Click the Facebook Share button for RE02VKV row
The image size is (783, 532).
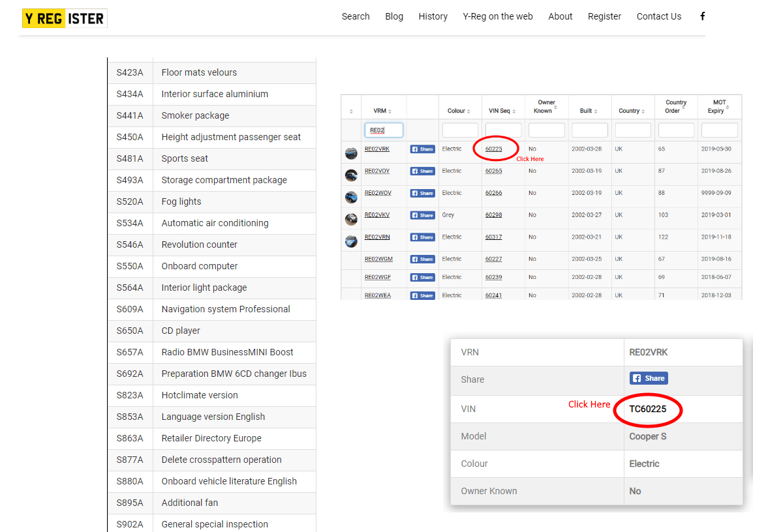point(423,215)
